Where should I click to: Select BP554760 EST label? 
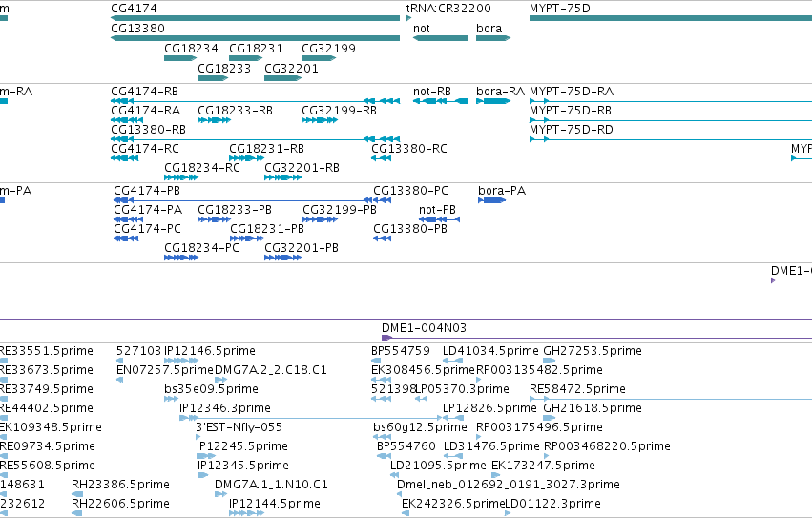[406, 446]
